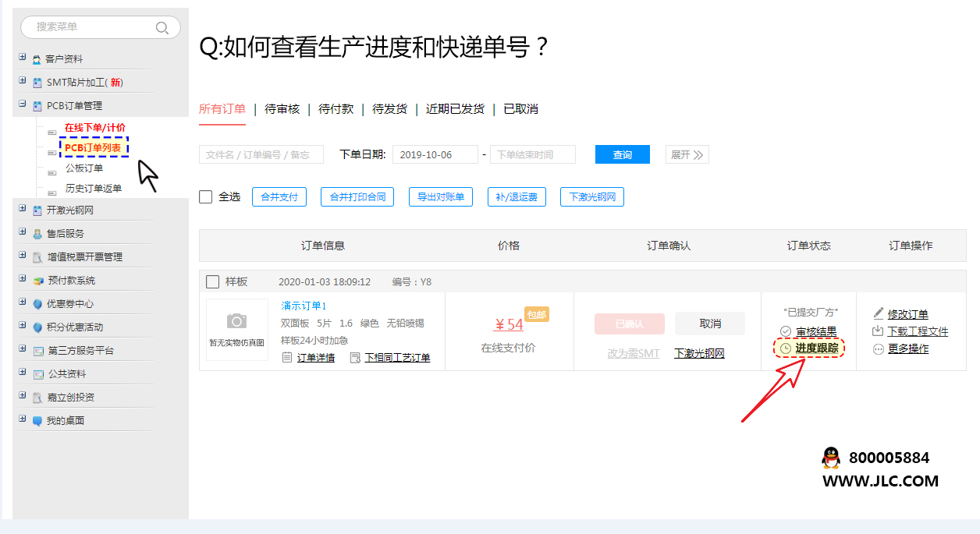The width and height of the screenshot is (980, 534).
Task: Click the download icon beside 下载工程文件
Action: 879,331
